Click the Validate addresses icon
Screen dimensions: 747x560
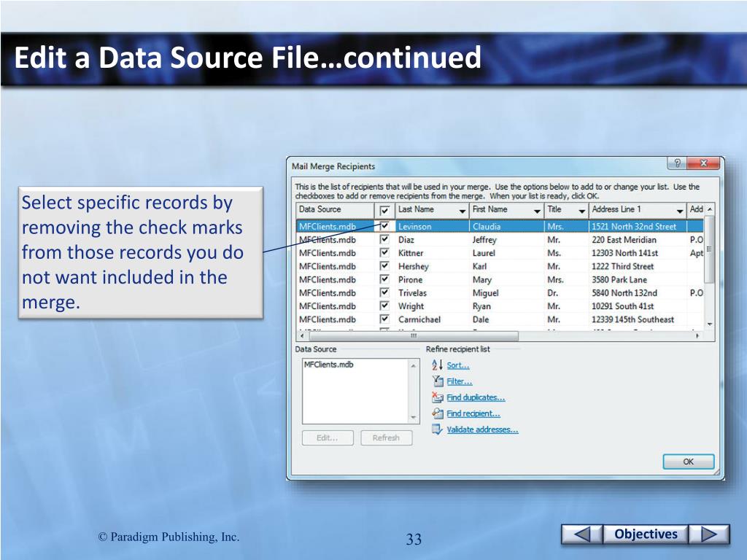pos(437,429)
